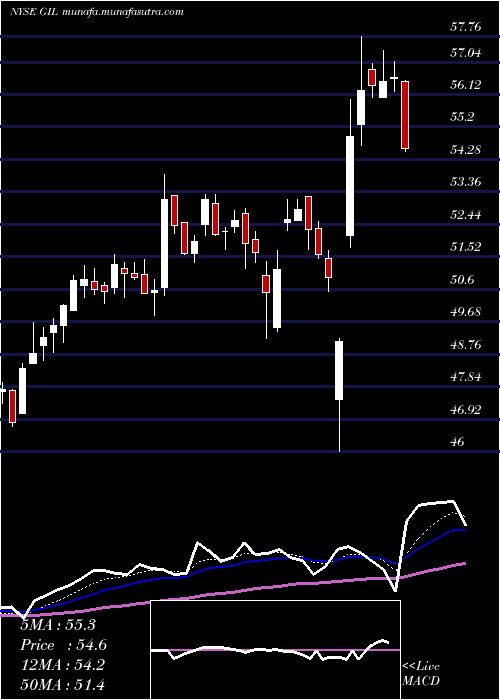This screenshot has height=700, width=500.
Task: Click the 54.28 price axis label
Action: coord(466,149)
